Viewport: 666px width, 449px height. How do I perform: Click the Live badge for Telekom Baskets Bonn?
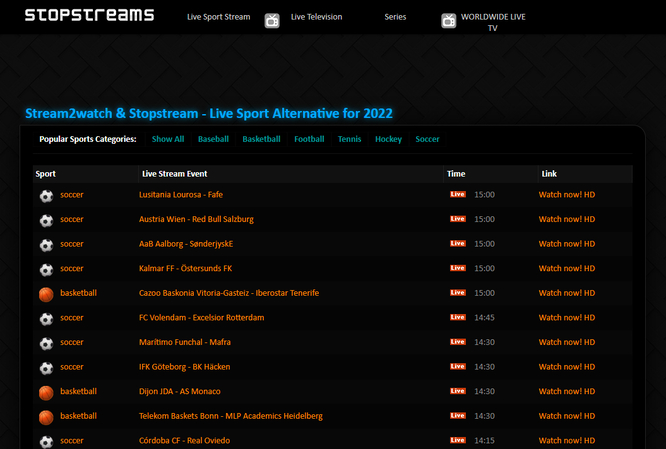(458, 416)
